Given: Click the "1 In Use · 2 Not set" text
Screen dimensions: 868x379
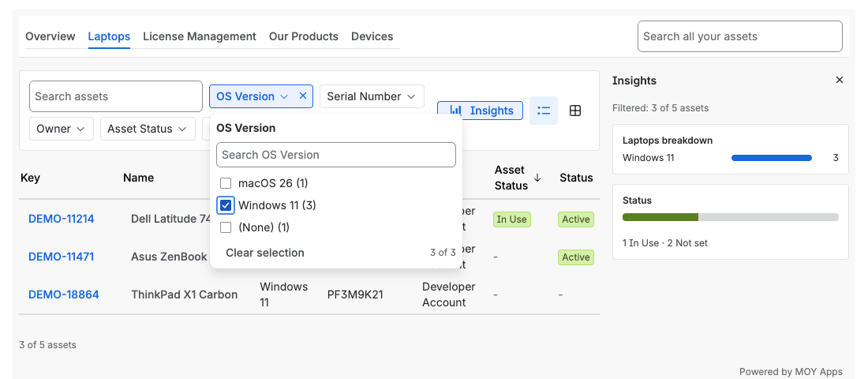Looking at the screenshot, I should point(665,243).
